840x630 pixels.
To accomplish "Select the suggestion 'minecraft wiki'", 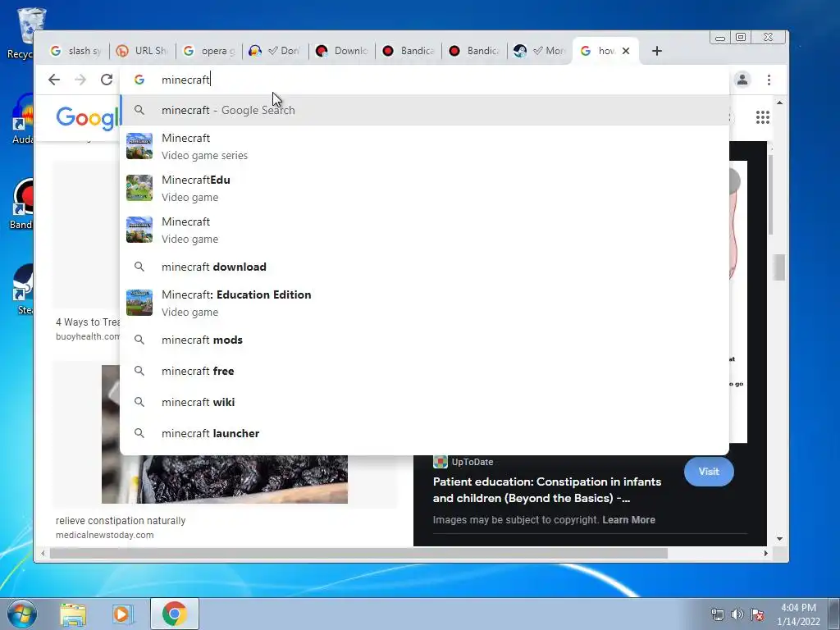I will tap(424, 402).
